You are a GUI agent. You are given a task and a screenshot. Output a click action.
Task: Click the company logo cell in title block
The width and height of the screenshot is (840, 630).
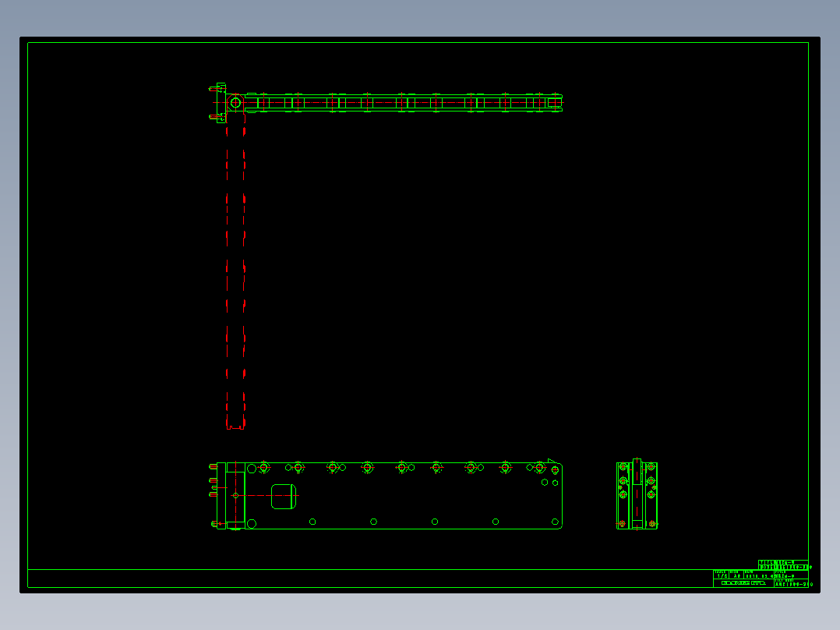click(743, 582)
